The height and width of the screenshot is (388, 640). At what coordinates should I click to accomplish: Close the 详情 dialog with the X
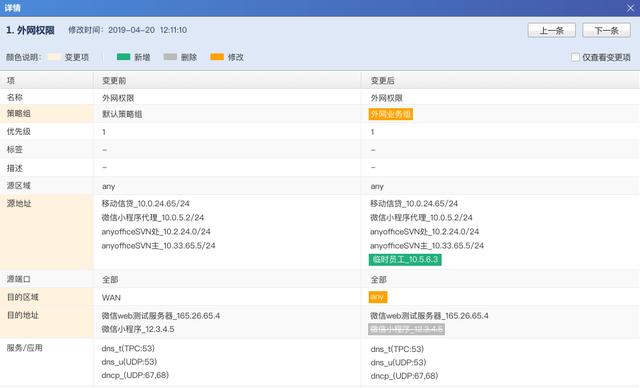tap(630, 8)
